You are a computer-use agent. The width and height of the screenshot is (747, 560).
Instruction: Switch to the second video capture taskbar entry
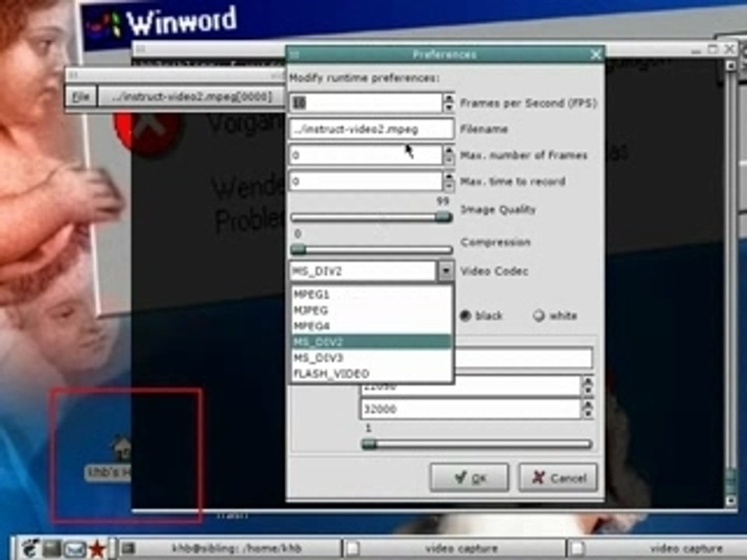click(658, 548)
